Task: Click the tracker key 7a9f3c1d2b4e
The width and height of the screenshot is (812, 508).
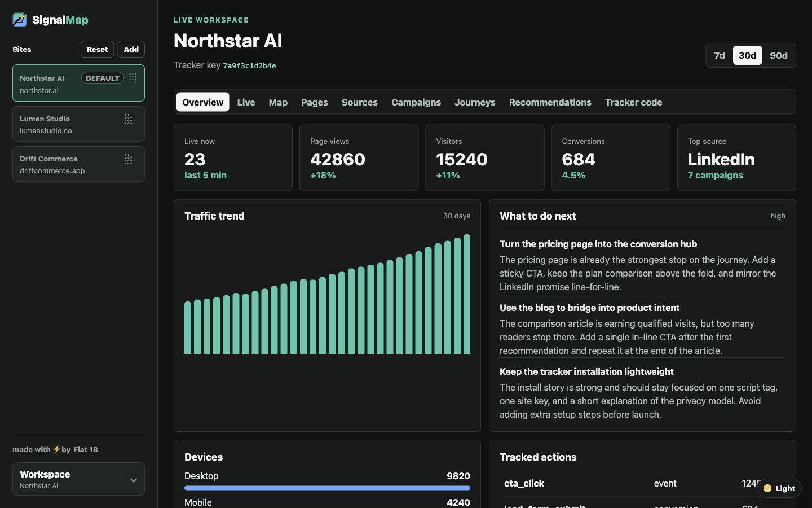Action: tap(249, 65)
